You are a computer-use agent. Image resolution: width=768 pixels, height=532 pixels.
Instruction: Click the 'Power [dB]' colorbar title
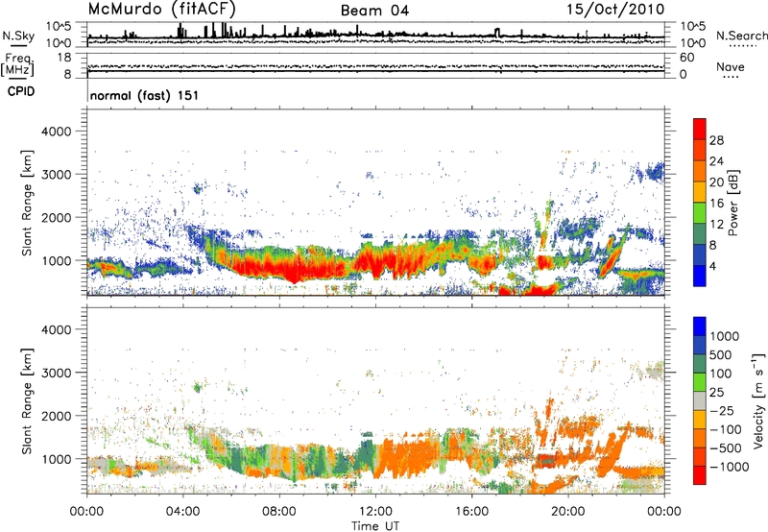tap(733, 203)
